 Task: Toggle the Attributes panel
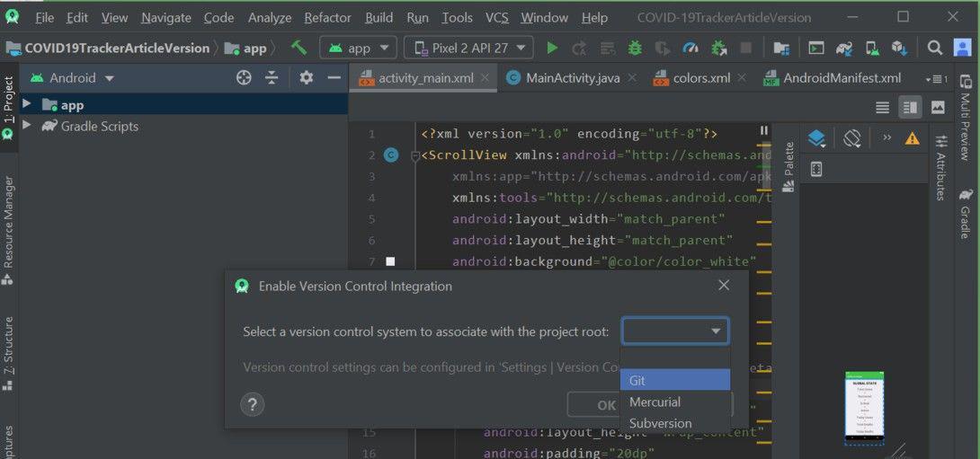(940, 167)
